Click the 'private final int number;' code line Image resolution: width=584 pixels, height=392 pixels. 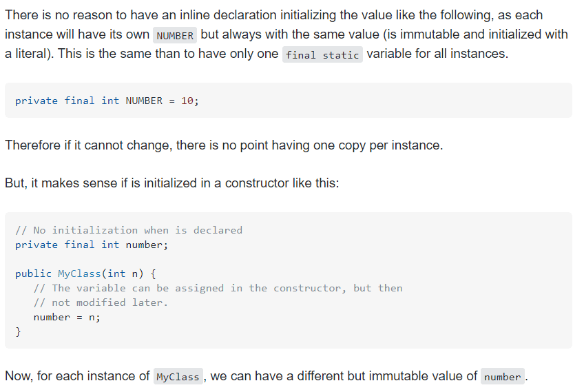[x=92, y=245]
